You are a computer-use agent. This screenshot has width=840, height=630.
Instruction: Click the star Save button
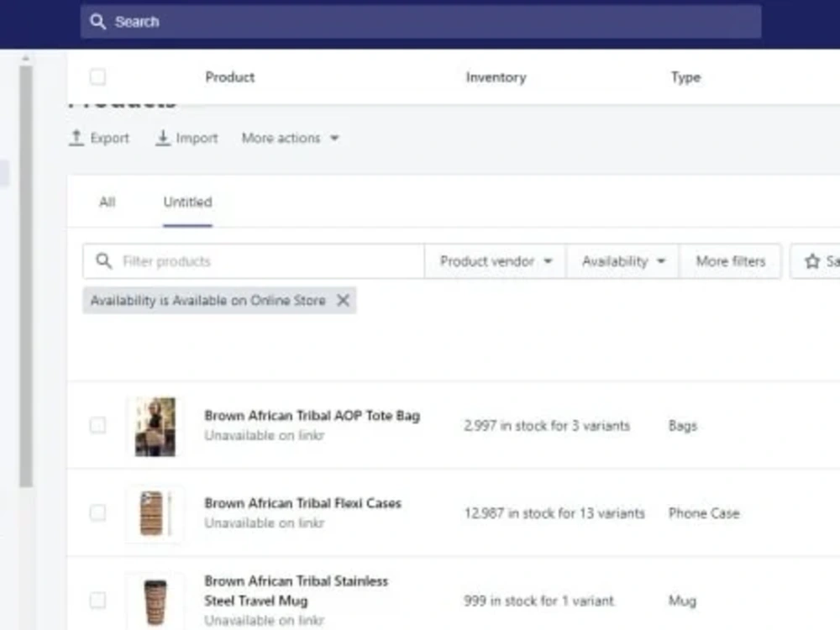tap(816, 261)
